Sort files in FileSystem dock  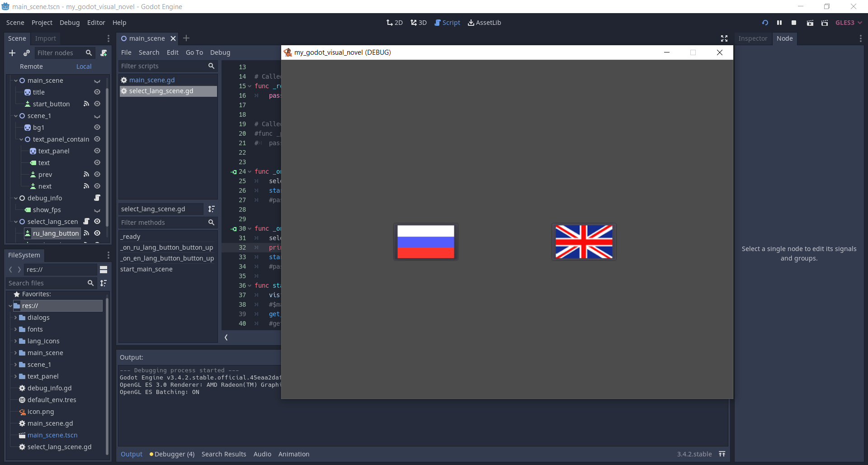104,283
